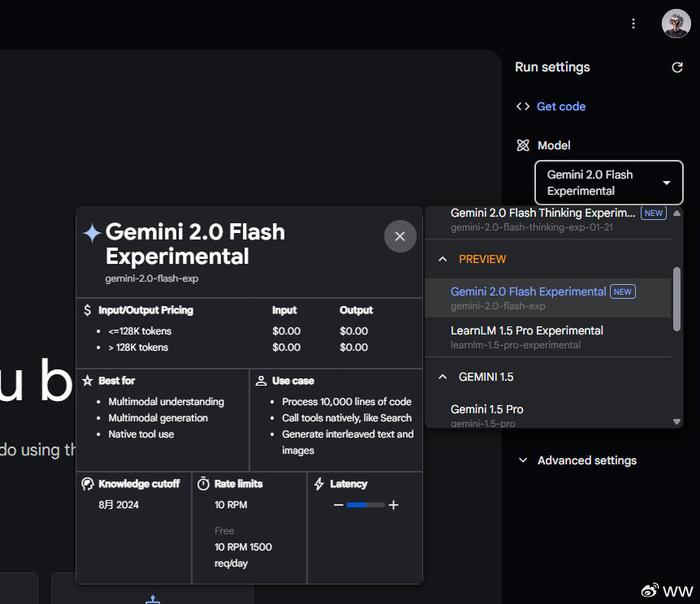Reset run settings with refresh icon

(x=677, y=67)
